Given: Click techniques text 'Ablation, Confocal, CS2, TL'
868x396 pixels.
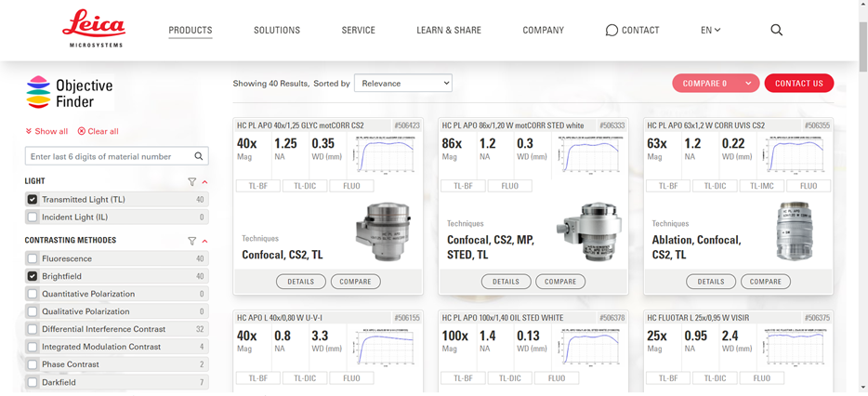Looking at the screenshot, I should [696, 247].
